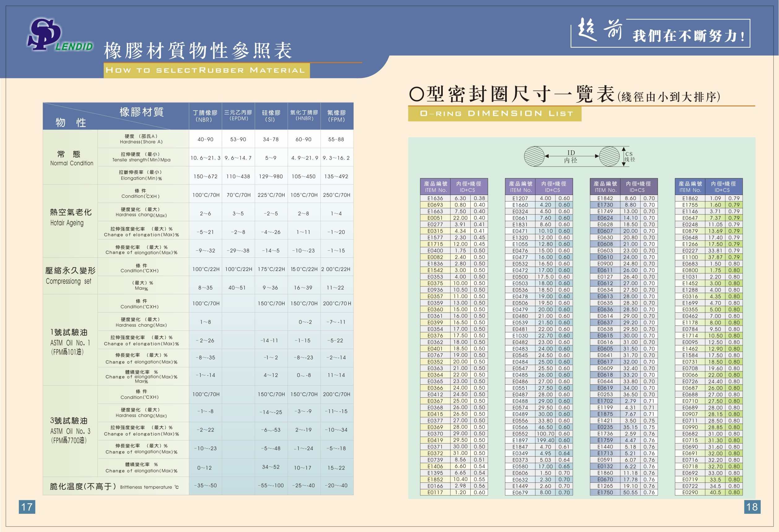Screen dimensions: 779x532
Task: Select SI hardness value 34-78
Action: click(271, 139)
